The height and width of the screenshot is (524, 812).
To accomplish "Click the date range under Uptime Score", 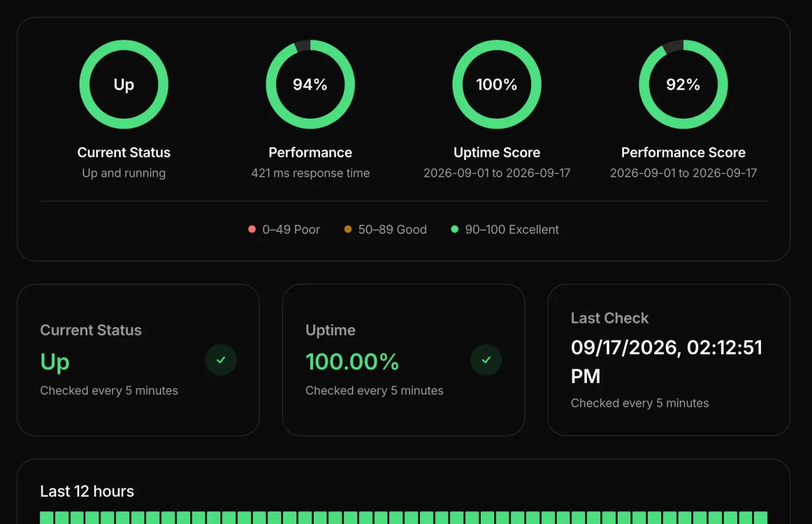I will 497,173.
